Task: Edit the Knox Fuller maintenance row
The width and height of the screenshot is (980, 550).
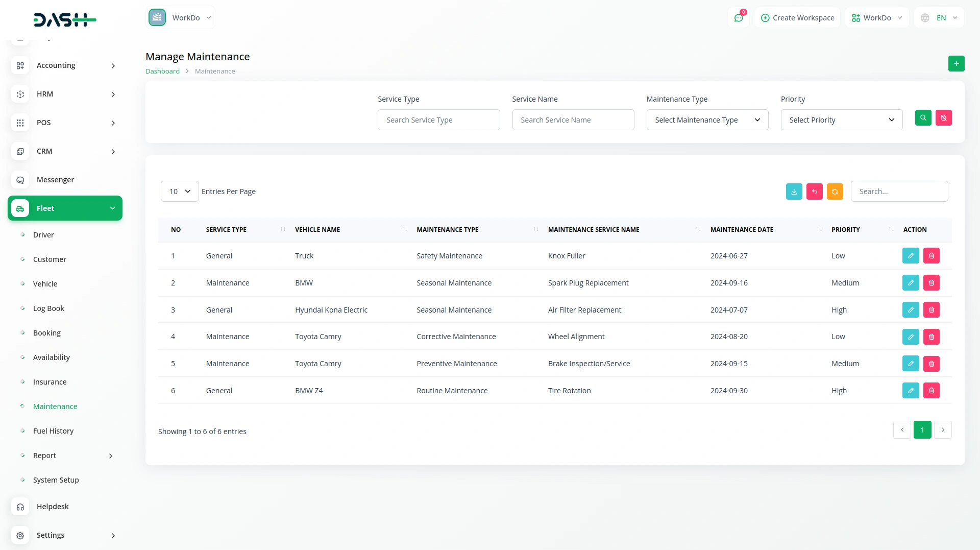Action: [x=911, y=256]
